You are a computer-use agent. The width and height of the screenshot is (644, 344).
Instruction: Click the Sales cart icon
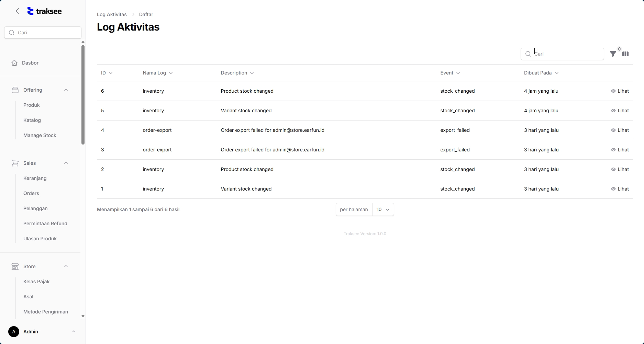click(15, 163)
